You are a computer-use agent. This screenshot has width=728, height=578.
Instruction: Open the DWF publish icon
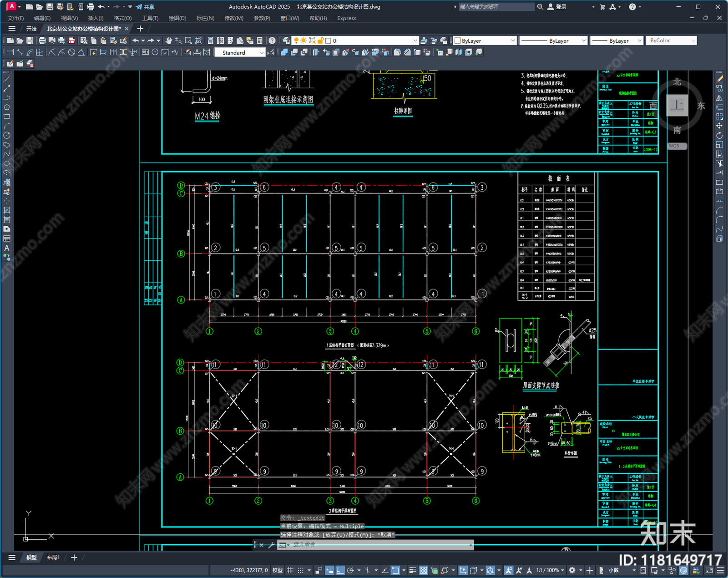72,41
